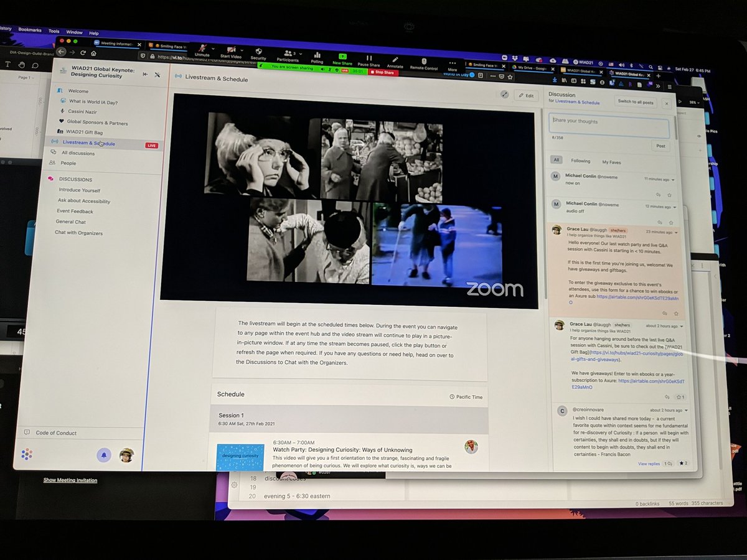Open the dropdown on Michael Conlin's comment
The image size is (747, 560).
tap(672, 180)
